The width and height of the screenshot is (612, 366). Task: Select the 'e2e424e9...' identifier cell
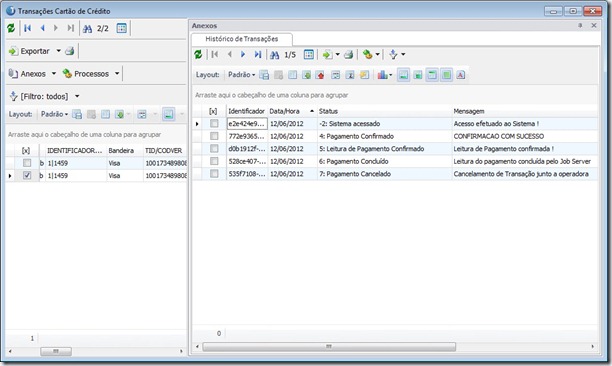click(247, 124)
